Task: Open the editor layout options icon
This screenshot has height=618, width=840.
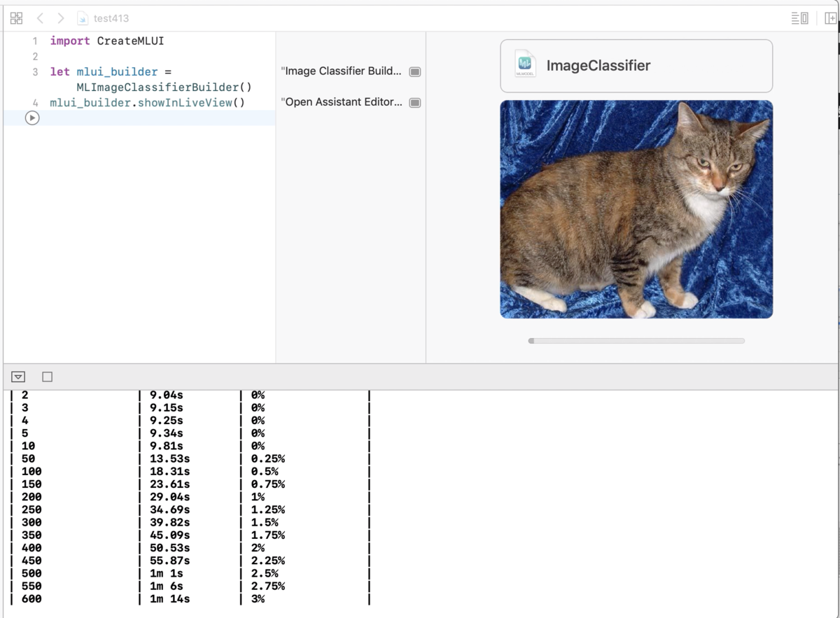Action: tap(800, 18)
